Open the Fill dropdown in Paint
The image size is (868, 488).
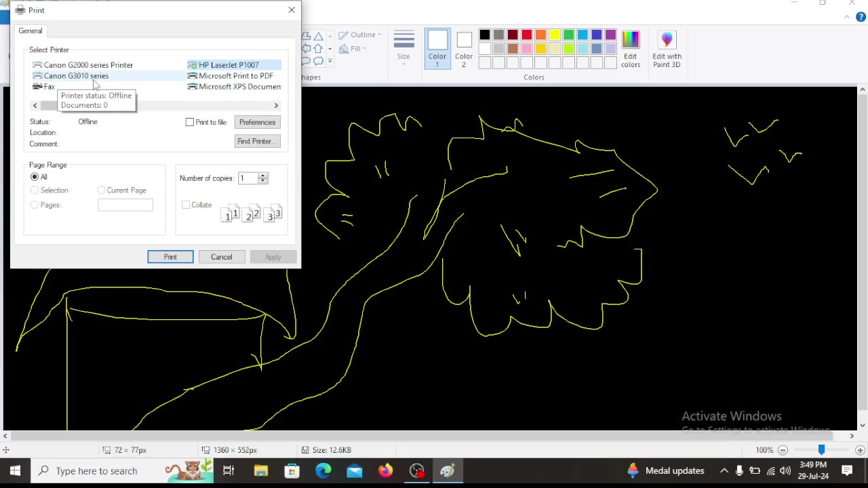pyautogui.click(x=353, y=49)
